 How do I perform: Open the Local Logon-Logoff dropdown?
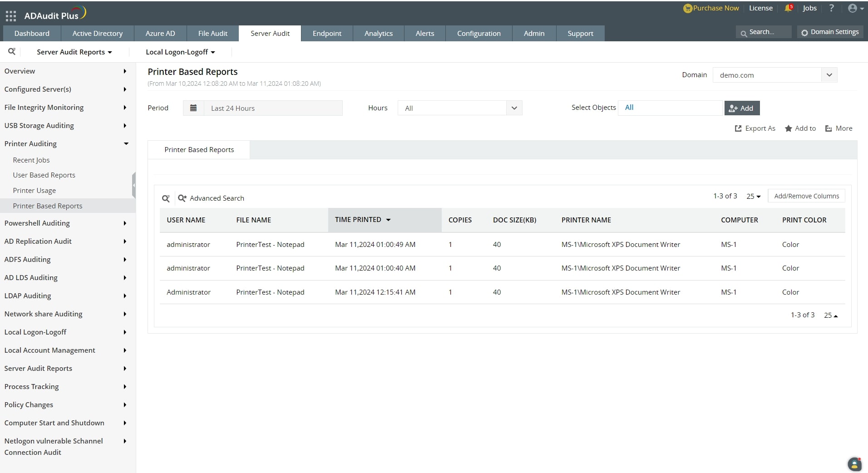(180, 52)
